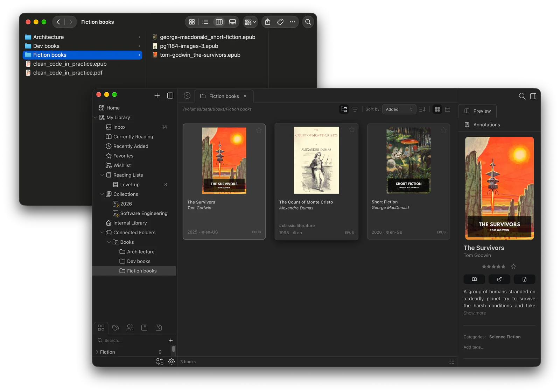Click the plus icon atop the library sidebar
Viewport: 560px width, 392px height.
click(x=157, y=95)
